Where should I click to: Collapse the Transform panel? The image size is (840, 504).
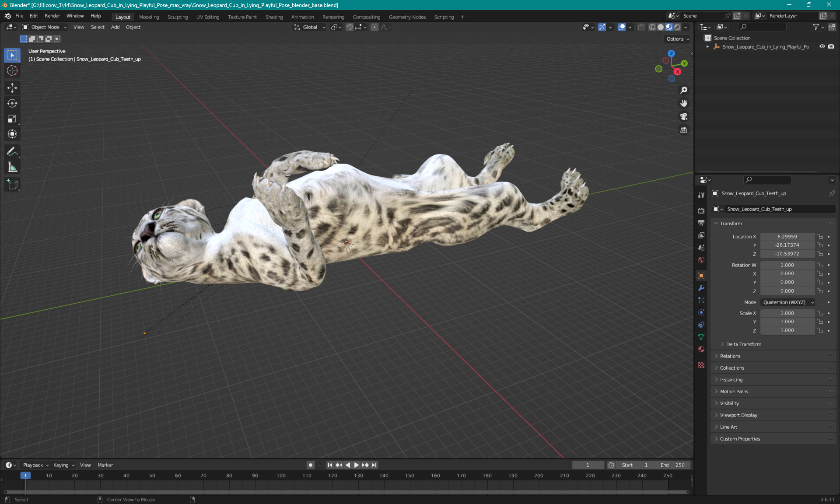click(731, 224)
